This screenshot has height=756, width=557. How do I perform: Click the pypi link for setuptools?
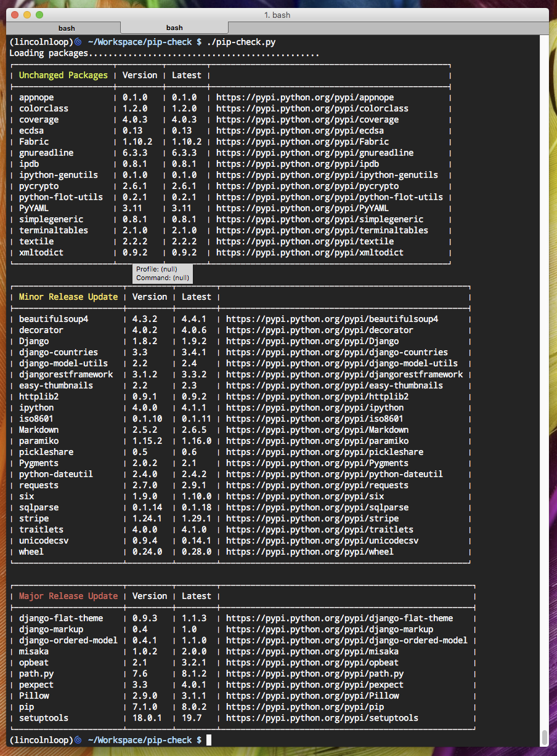pos(322,718)
